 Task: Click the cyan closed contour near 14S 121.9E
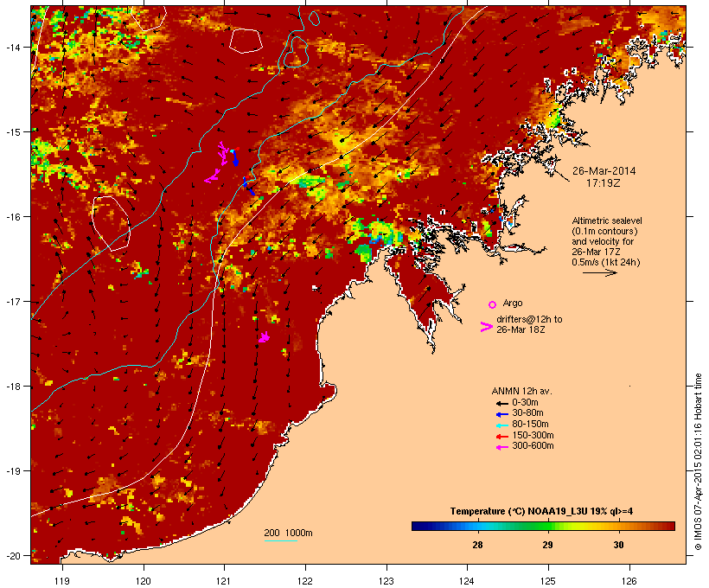[x=297, y=52]
